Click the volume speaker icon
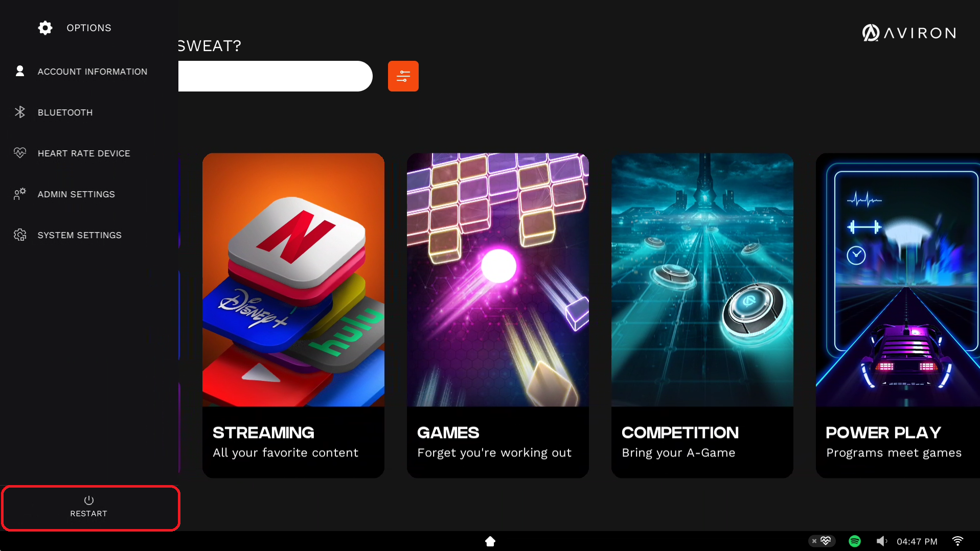Screen dimensions: 980x551 click(881, 541)
